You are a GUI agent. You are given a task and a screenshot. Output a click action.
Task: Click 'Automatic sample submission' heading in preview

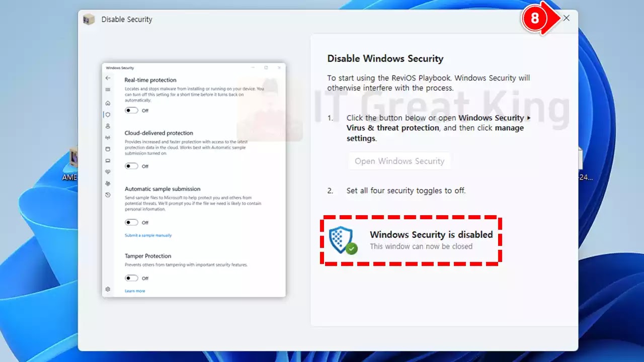pyautogui.click(x=163, y=189)
